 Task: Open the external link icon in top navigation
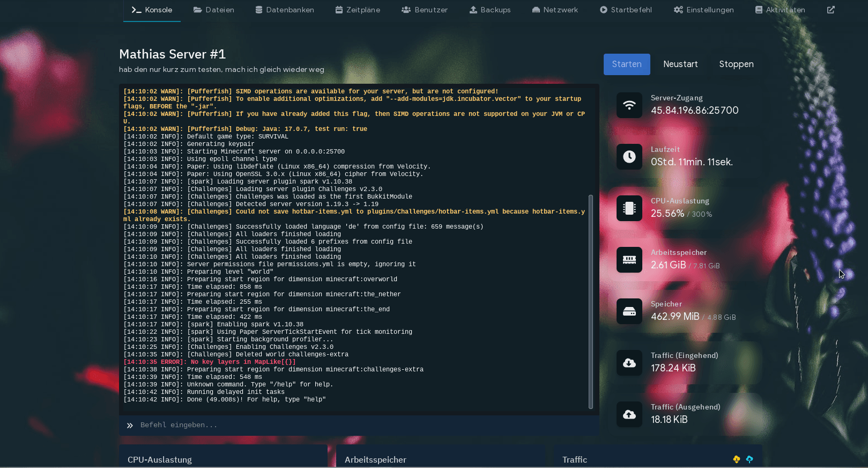(x=831, y=10)
